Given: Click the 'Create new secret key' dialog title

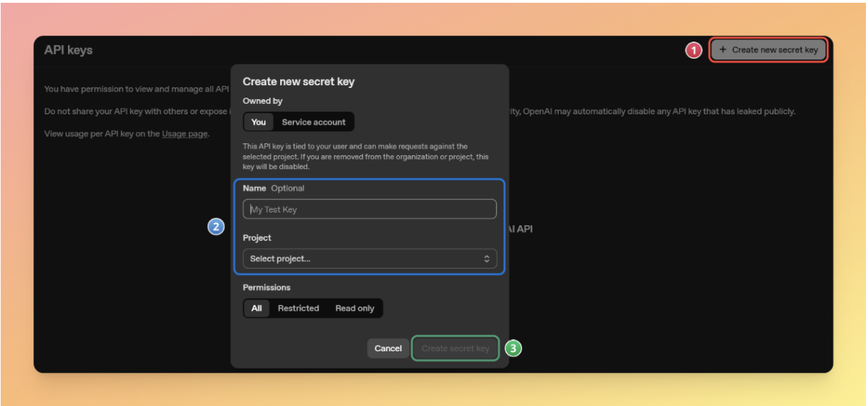Looking at the screenshot, I should tap(300, 81).
